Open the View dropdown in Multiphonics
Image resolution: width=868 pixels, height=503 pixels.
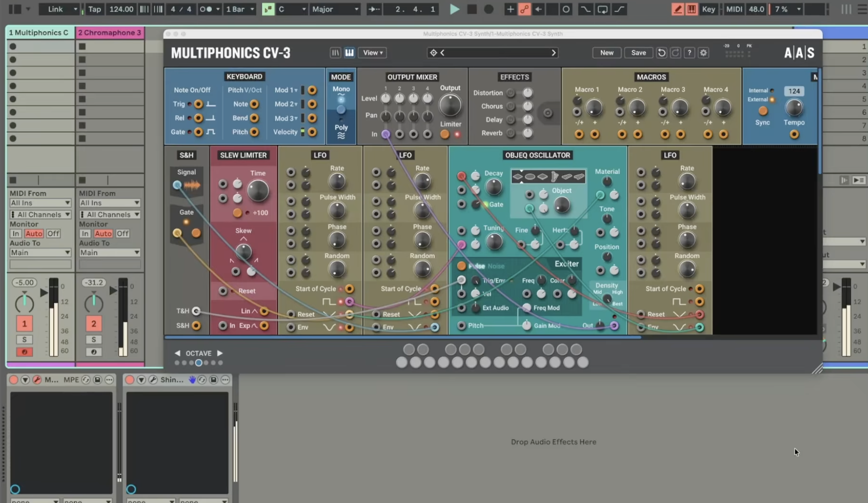[372, 53]
